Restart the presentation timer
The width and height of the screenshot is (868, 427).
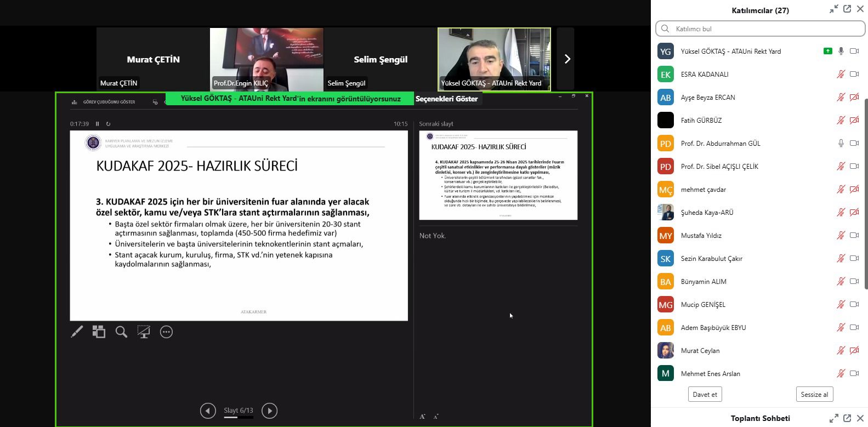coord(108,124)
